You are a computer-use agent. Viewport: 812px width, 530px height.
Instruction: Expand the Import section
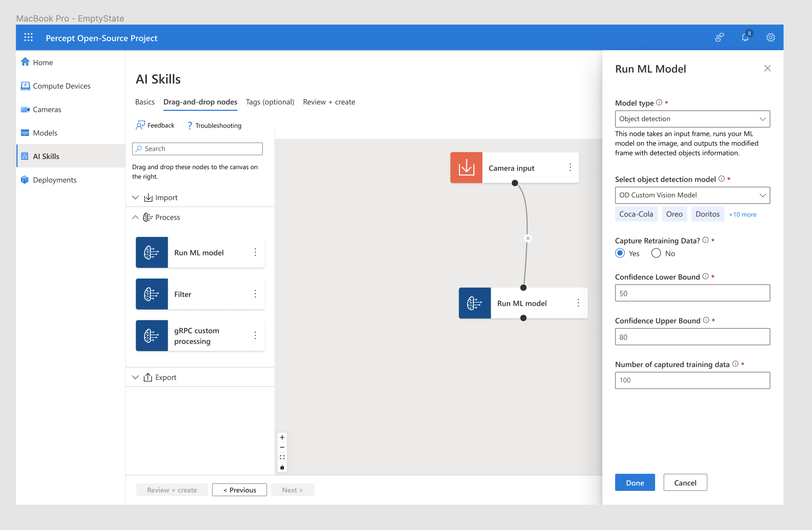[x=135, y=197]
